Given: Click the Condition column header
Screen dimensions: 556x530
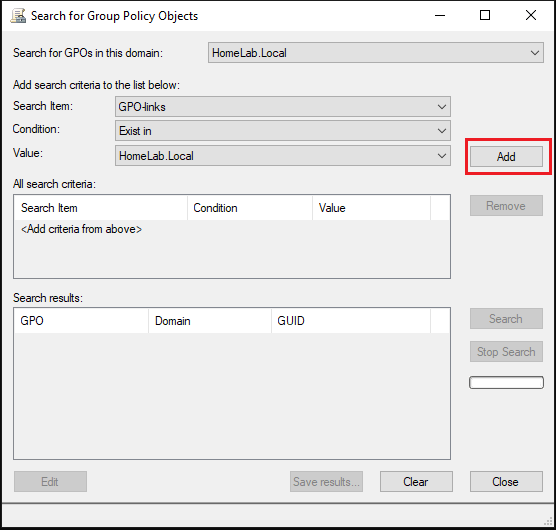Looking at the screenshot, I should [x=250, y=208].
